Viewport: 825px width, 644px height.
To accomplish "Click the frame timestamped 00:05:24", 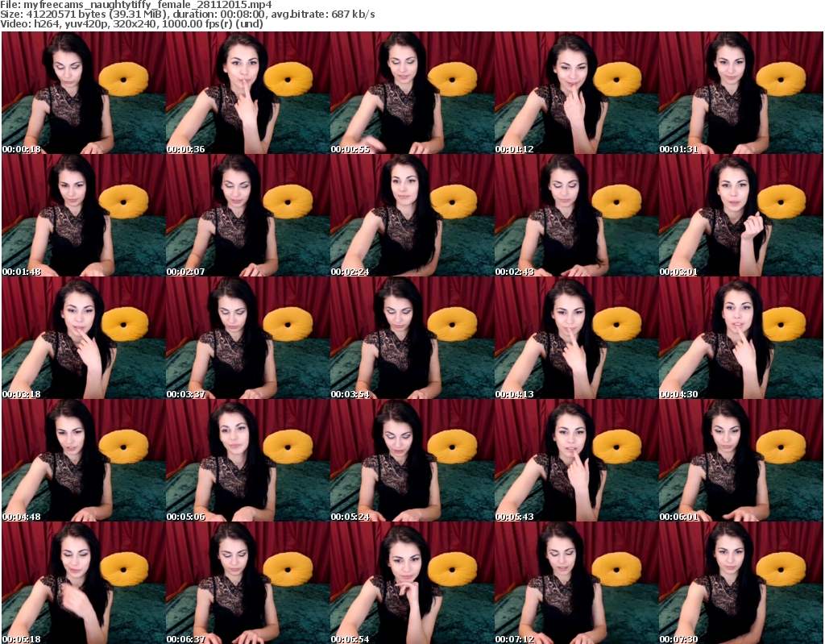I will (x=412, y=460).
